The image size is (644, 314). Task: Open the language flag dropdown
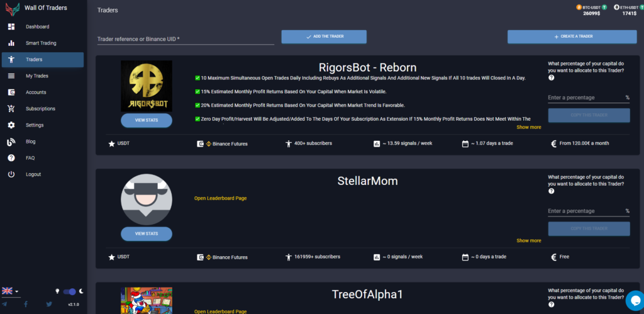[10, 291]
